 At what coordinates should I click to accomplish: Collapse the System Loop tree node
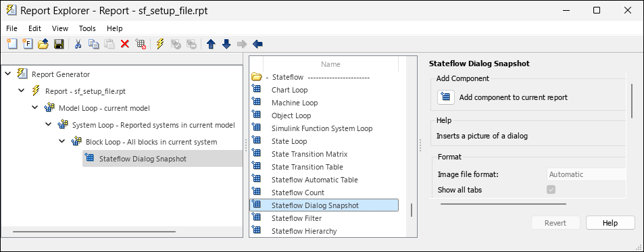[49, 125]
